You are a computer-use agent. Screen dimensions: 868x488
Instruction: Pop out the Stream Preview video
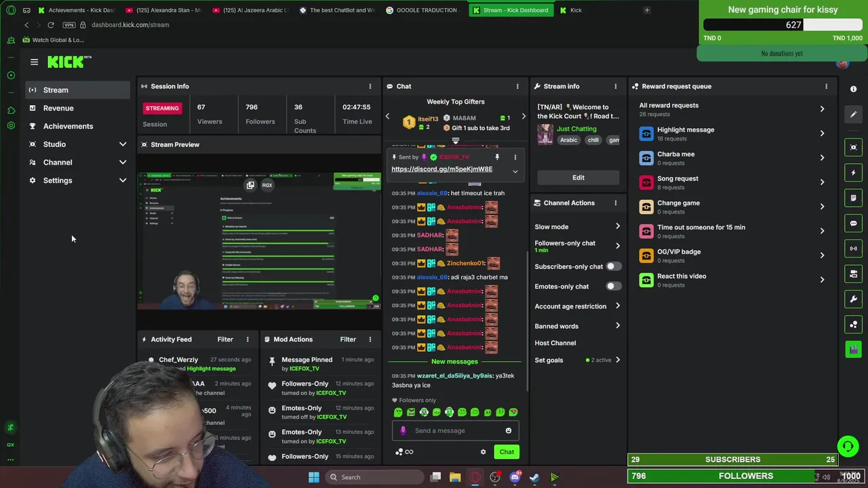[x=250, y=185]
